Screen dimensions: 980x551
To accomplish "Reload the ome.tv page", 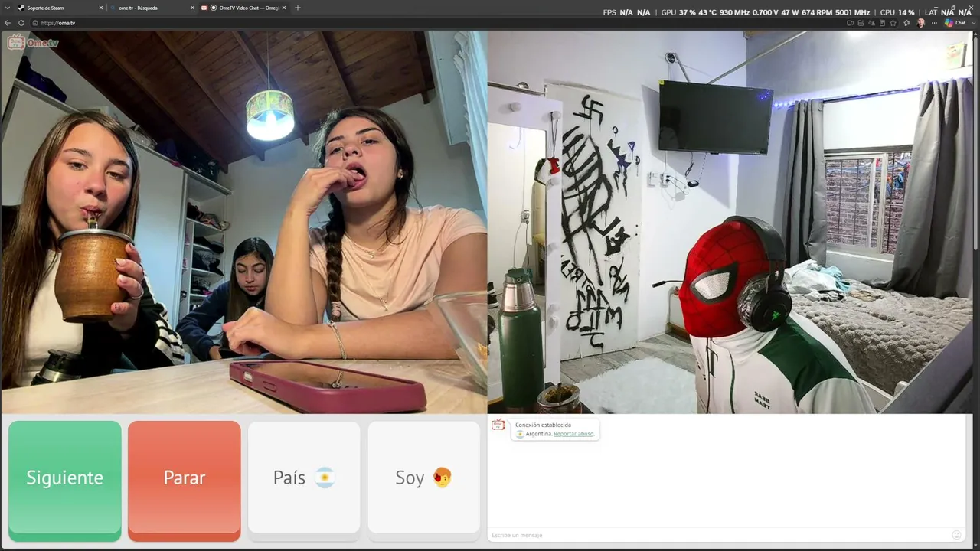I will coord(21,23).
